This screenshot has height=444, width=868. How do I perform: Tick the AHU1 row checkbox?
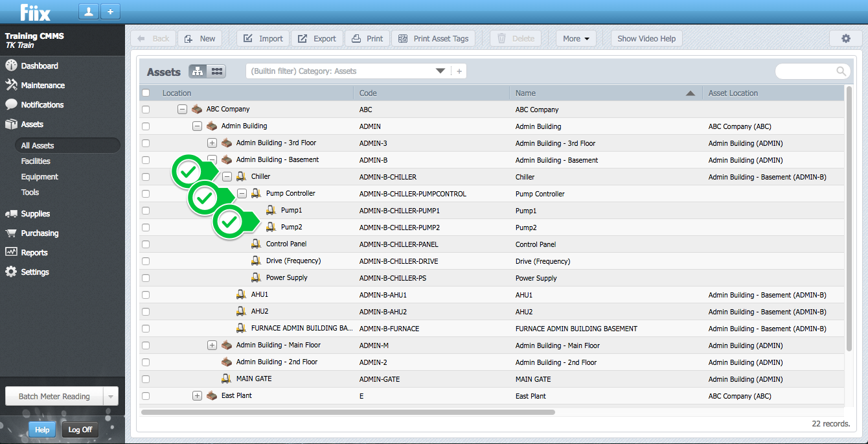(146, 295)
